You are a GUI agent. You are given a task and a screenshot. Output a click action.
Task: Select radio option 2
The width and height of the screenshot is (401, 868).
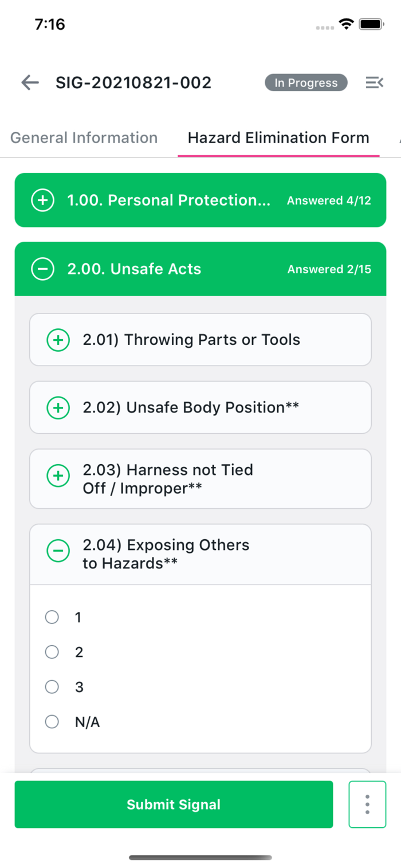(x=52, y=652)
